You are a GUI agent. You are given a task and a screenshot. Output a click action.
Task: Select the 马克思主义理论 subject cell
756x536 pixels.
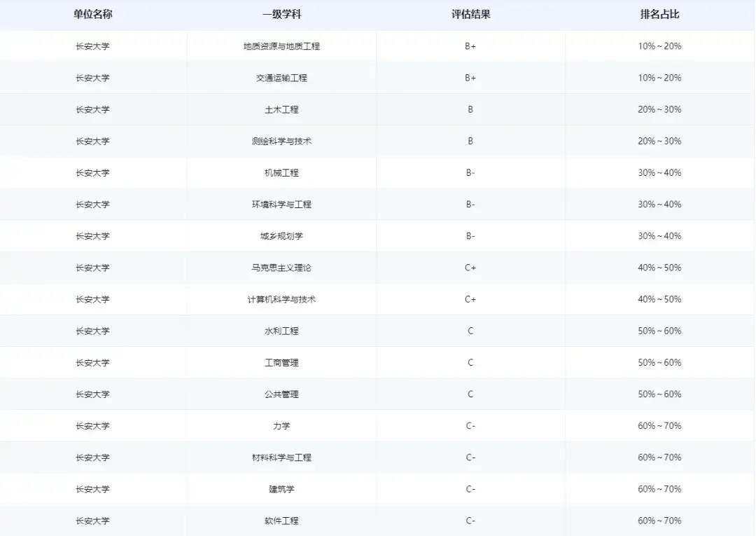coord(281,268)
